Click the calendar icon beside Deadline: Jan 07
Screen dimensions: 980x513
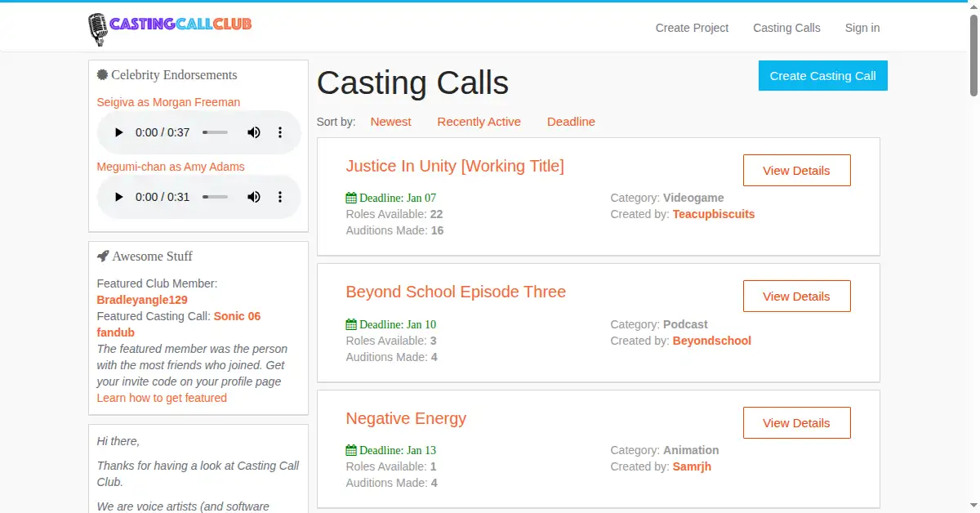point(351,198)
